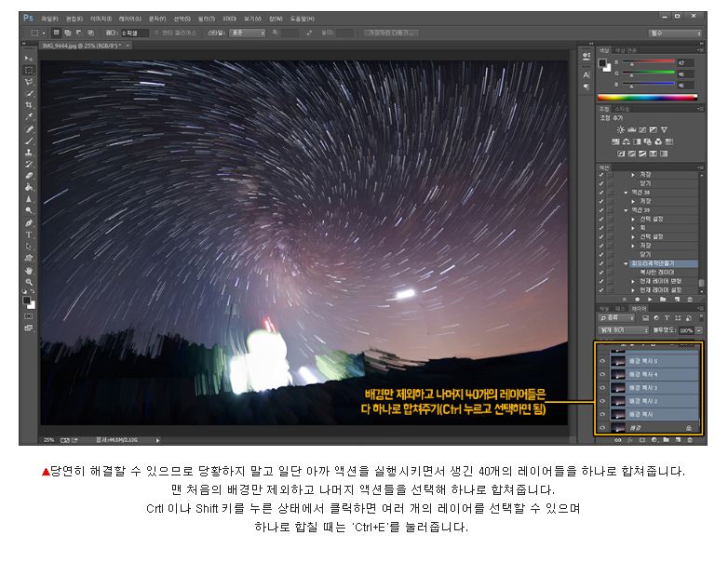Delete layer with Layers panel trash
The width and height of the screenshot is (728, 562).
690,439
